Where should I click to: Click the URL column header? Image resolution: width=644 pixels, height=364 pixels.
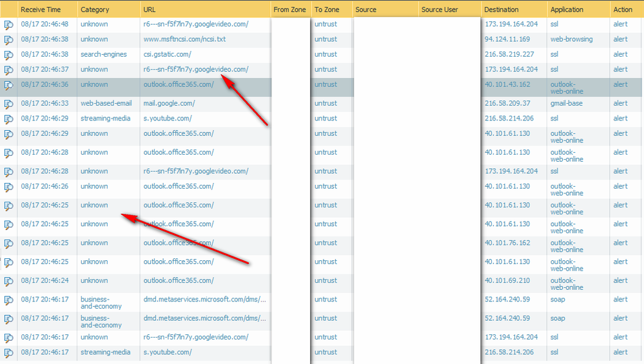(x=150, y=10)
